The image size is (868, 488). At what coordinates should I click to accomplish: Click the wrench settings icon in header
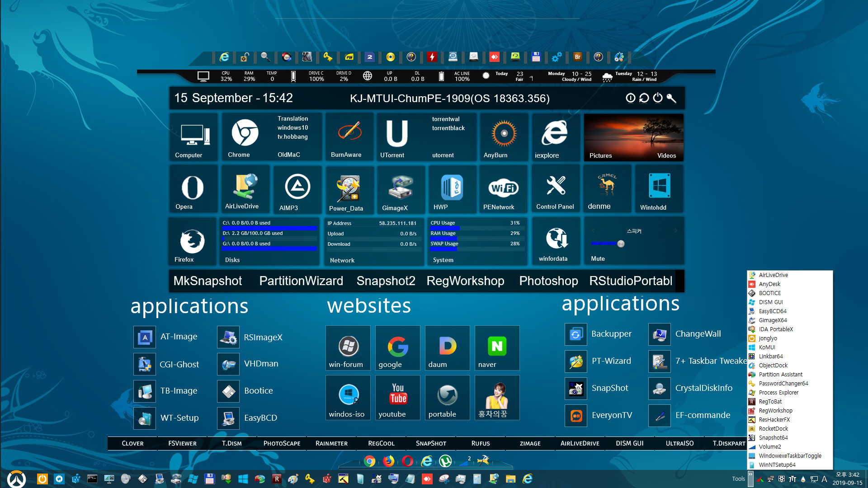click(x=671, y=98)
